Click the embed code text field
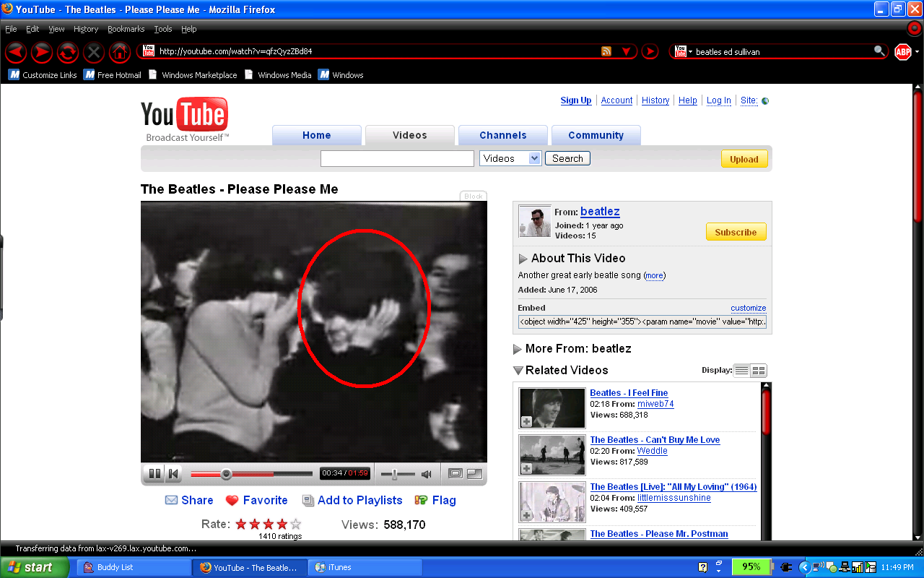Screen dimensions: 924x578 click(x=642, y=322)
